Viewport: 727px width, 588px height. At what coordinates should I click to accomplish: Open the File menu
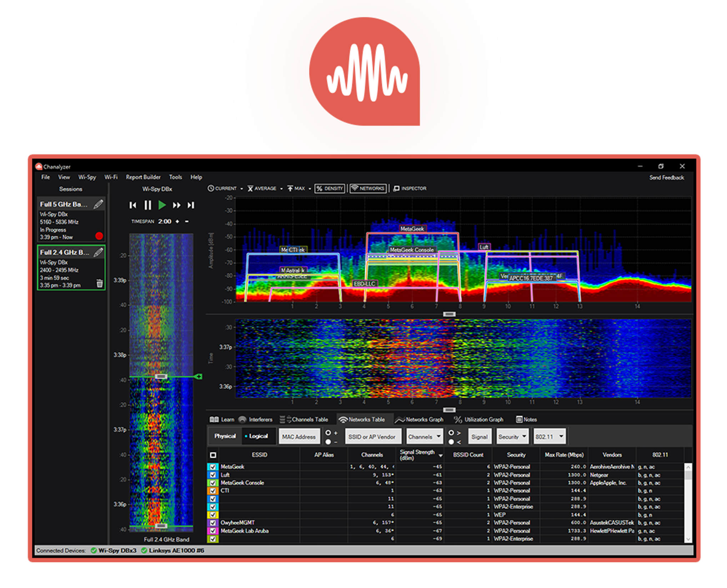(x=45, y=177)
